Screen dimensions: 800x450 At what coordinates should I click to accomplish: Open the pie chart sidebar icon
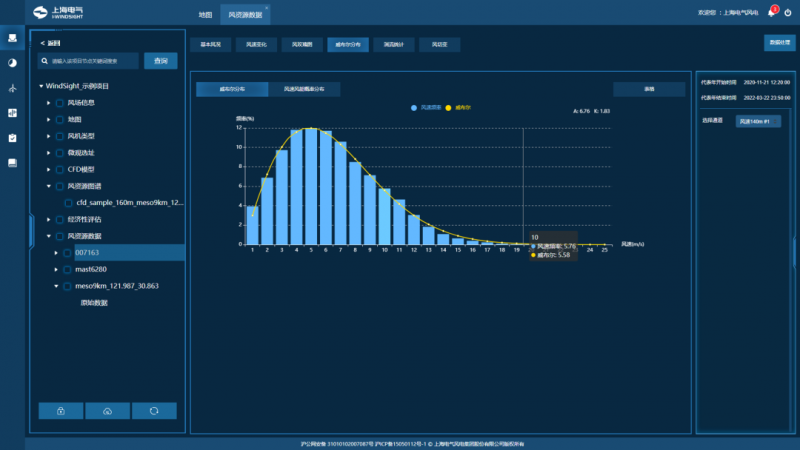click(12, 62)
